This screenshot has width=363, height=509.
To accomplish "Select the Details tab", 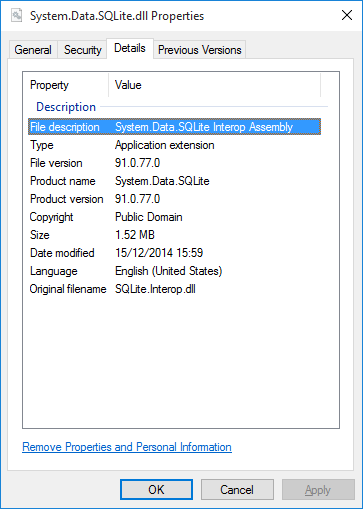I will 130,48.
